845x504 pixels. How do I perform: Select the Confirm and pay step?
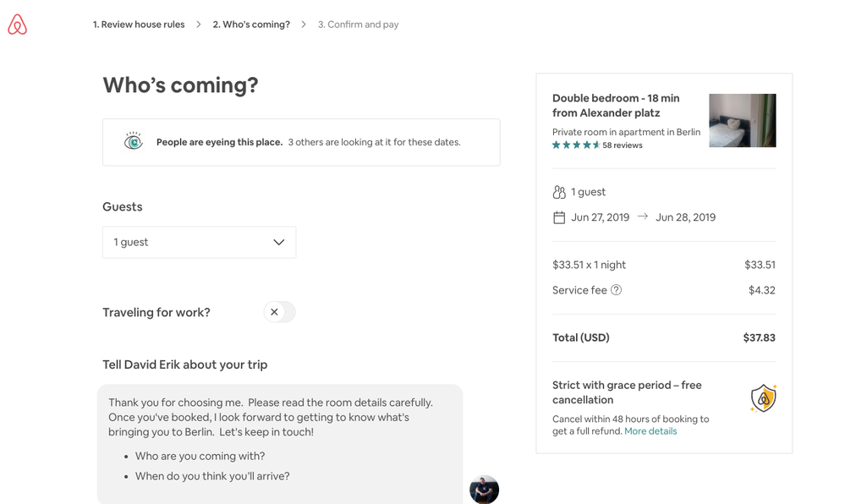point(356,25)
